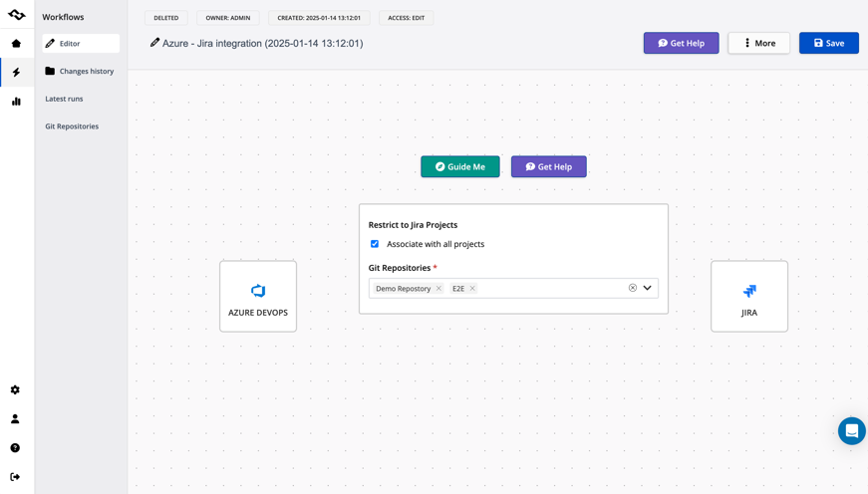The width and height of the screenshot is (868, 494).
Task: Click the question mark help icon
Action: click(15, 447)
